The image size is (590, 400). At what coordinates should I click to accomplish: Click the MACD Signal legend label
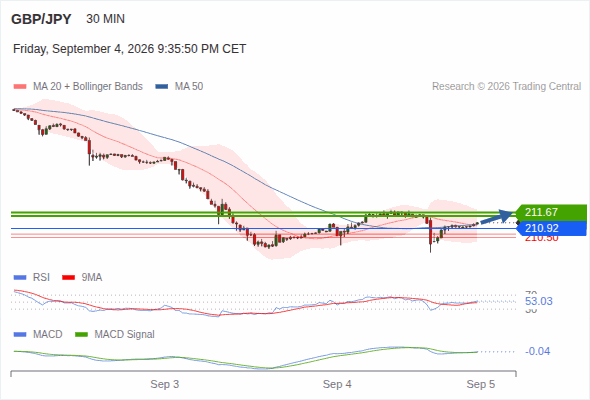pos(125,335)
